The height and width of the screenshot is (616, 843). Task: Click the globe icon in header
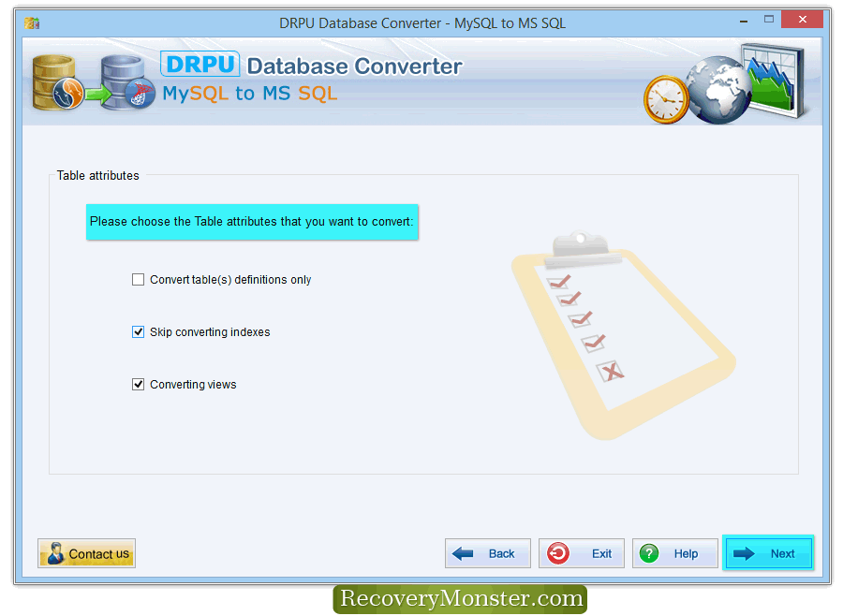point(718,90)
